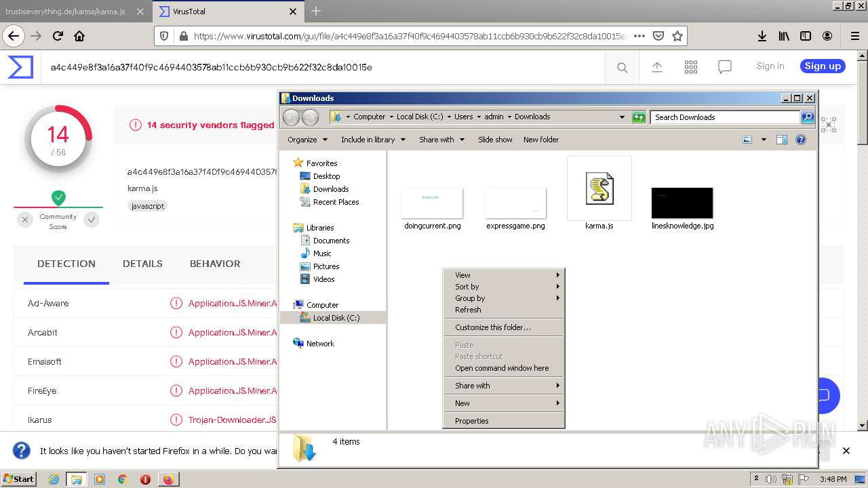Toggle Firefox sidebar view icon

[806, 36]
